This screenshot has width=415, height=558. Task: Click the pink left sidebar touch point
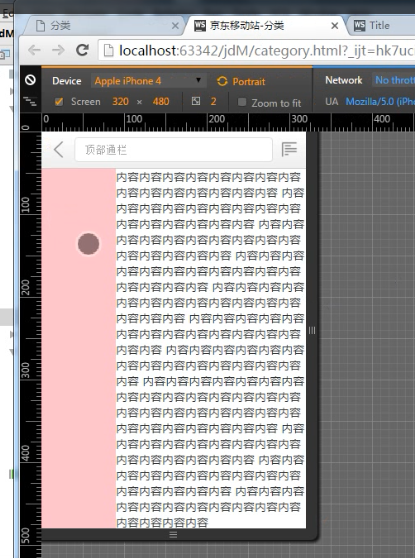pyautogui.click(x=88, y=244)
